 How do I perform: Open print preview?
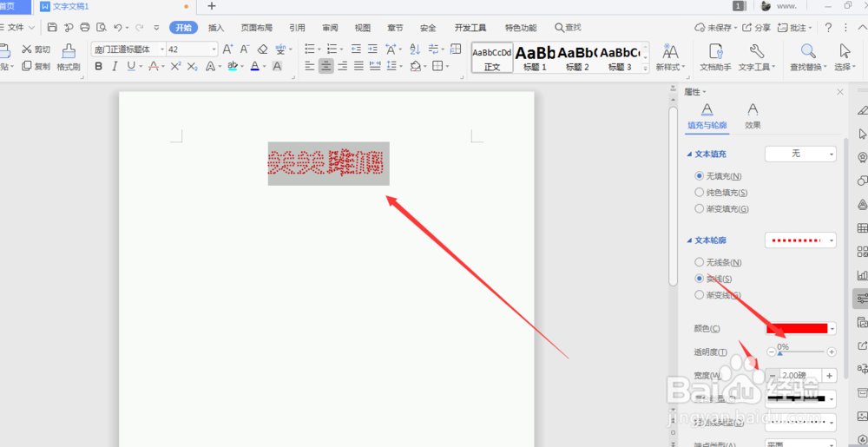click(101, 27)
